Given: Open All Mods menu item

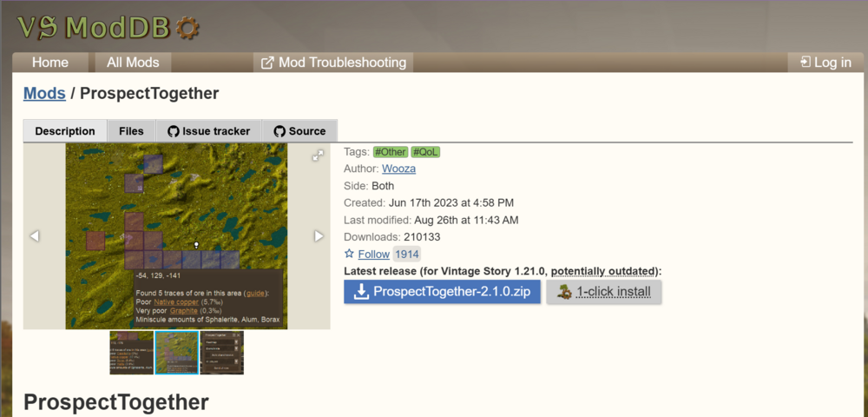Looking at the screenshot, I should tap(133, 63).
